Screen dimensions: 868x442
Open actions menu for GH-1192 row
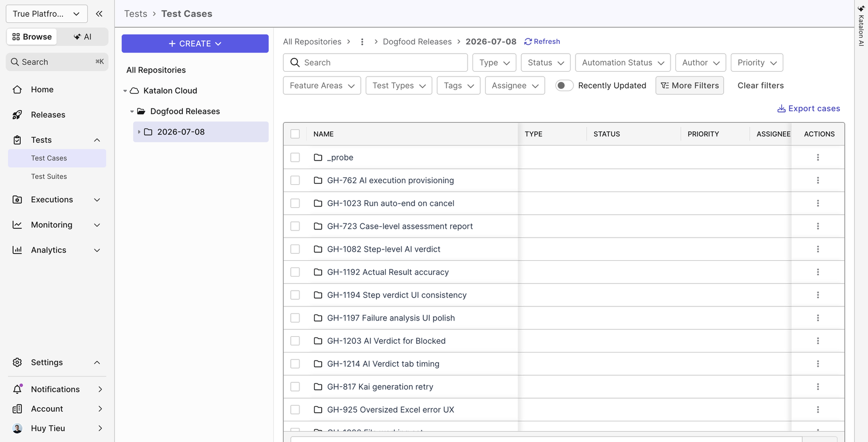tap(818, 272)
